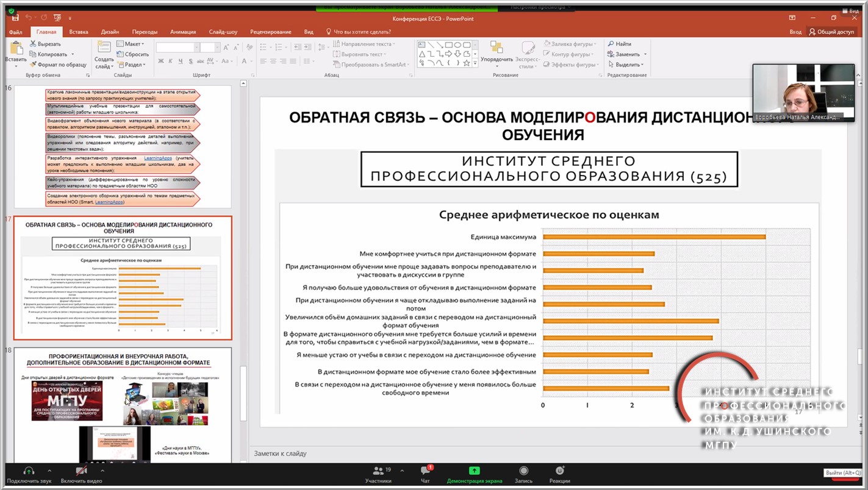Open Реакции reactions in Zoom toolbar
This screenshot has height=490, width=868.
559,471
